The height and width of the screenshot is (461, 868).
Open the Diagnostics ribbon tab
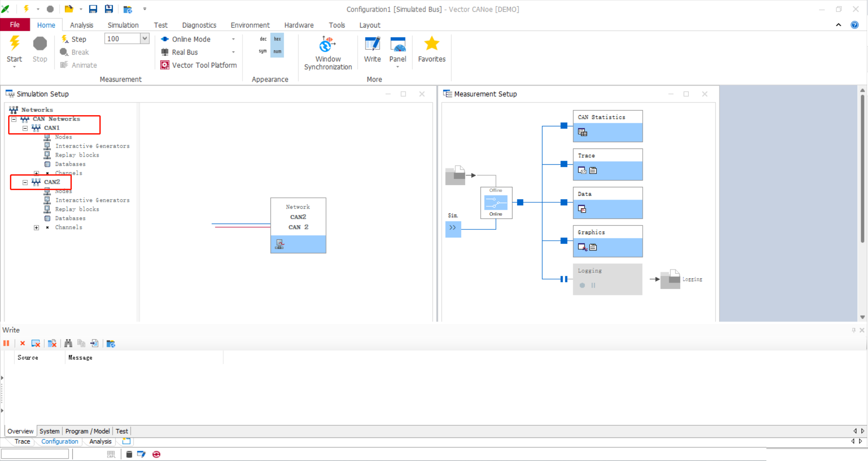click(x=199, y=25)
